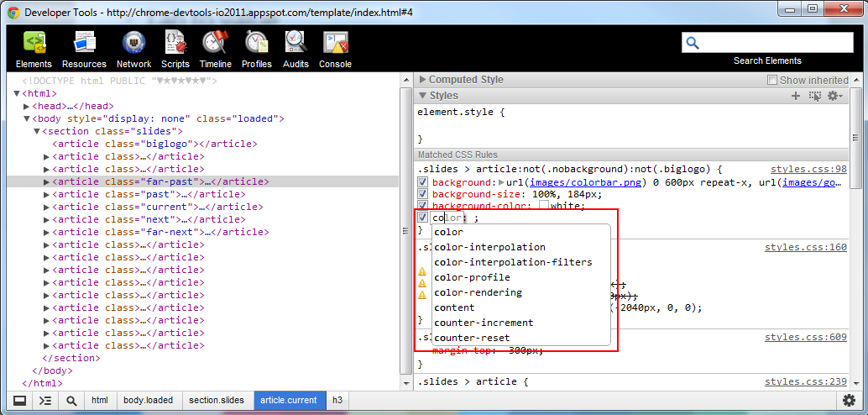Click the element.style rule header
The width and height of the screenshot is (868, 415).
pos(461,112)
